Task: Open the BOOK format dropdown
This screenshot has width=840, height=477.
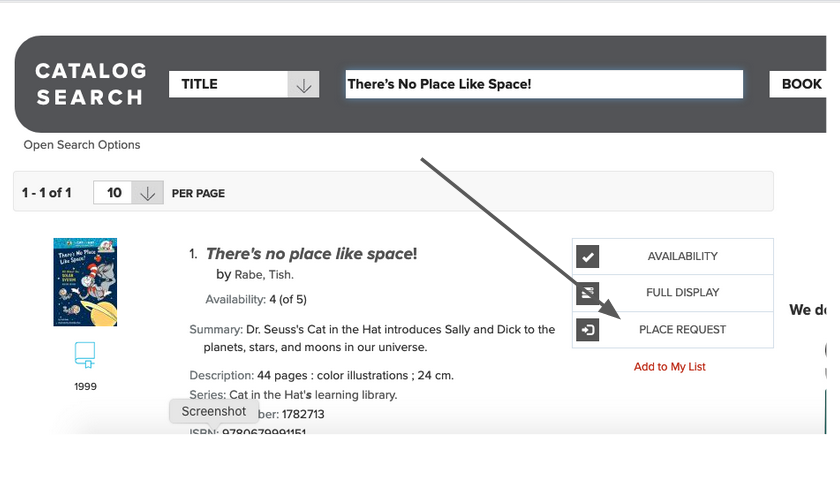Action: 798,84
